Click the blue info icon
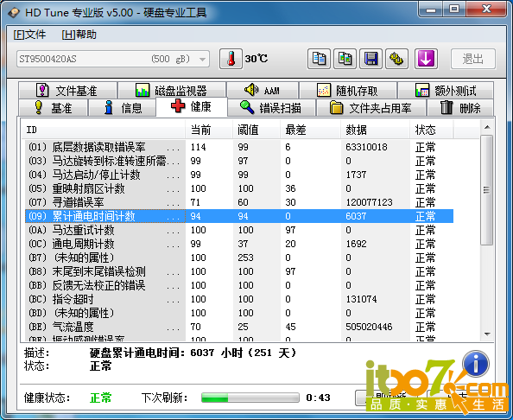 [x=476, y=364]
